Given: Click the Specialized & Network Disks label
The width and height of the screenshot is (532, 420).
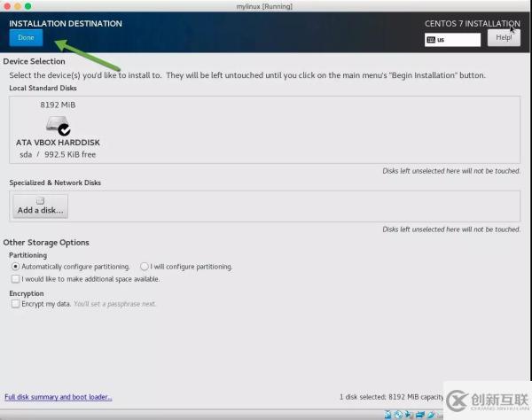Looking at the screenshot, I should point(55,183).
